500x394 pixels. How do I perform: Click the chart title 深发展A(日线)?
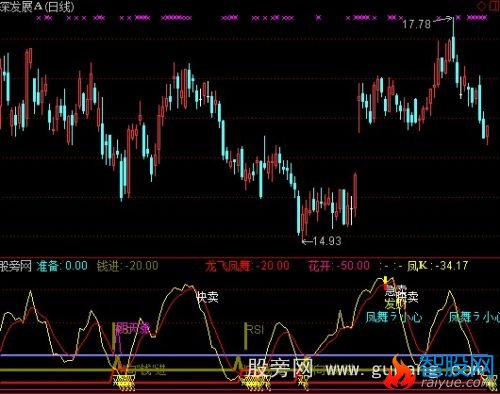[37, 7]
